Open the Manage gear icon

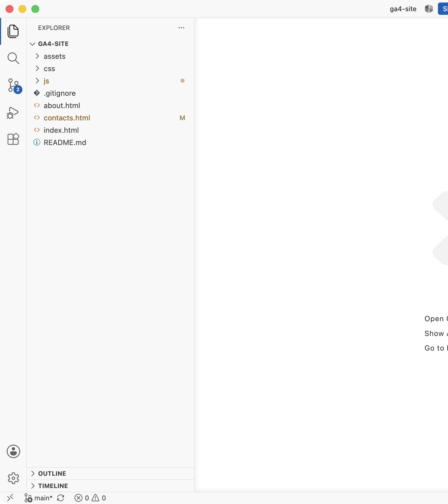[13, 478]
